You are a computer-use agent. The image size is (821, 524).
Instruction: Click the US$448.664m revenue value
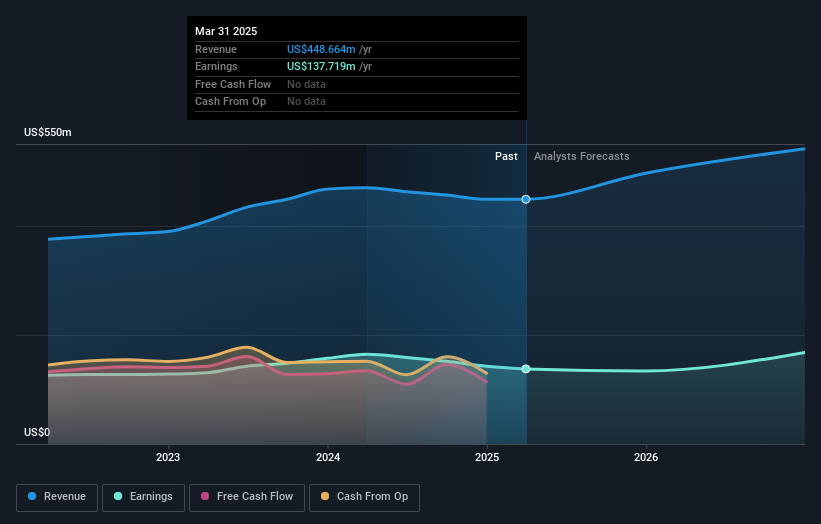pyautogui.click(x=321, y=49)
